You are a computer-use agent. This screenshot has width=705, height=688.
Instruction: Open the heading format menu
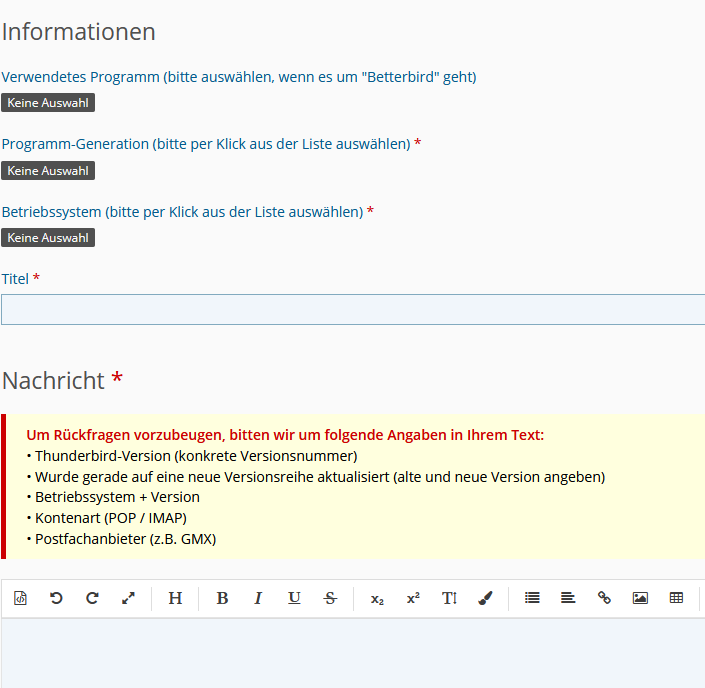click(x=175, y=598)
